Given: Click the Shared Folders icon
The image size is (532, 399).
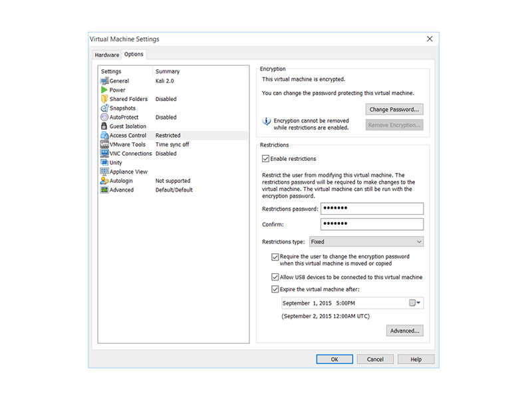Looking at the screenshot, I should pos(104,99).
